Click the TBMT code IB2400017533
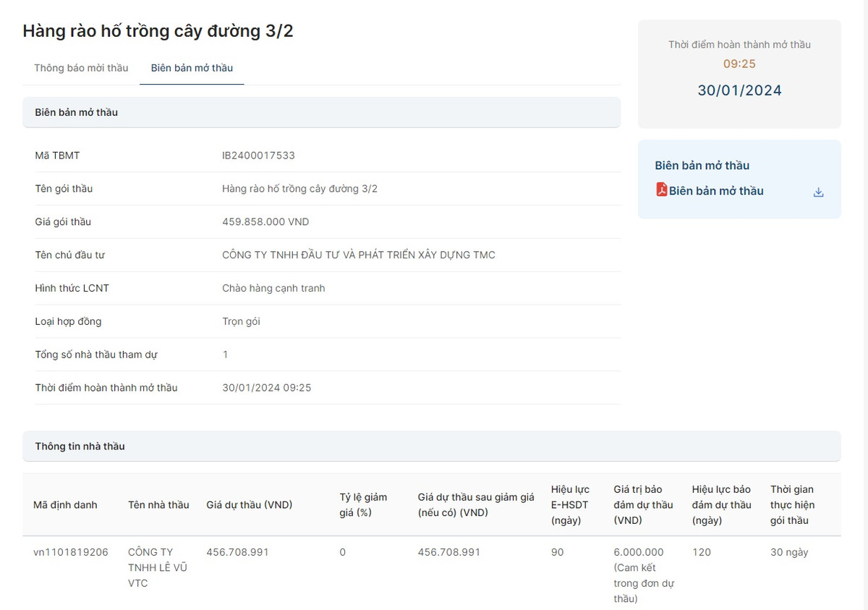The height and width of the screenshot is (610, 868). [x=258, y=156]
